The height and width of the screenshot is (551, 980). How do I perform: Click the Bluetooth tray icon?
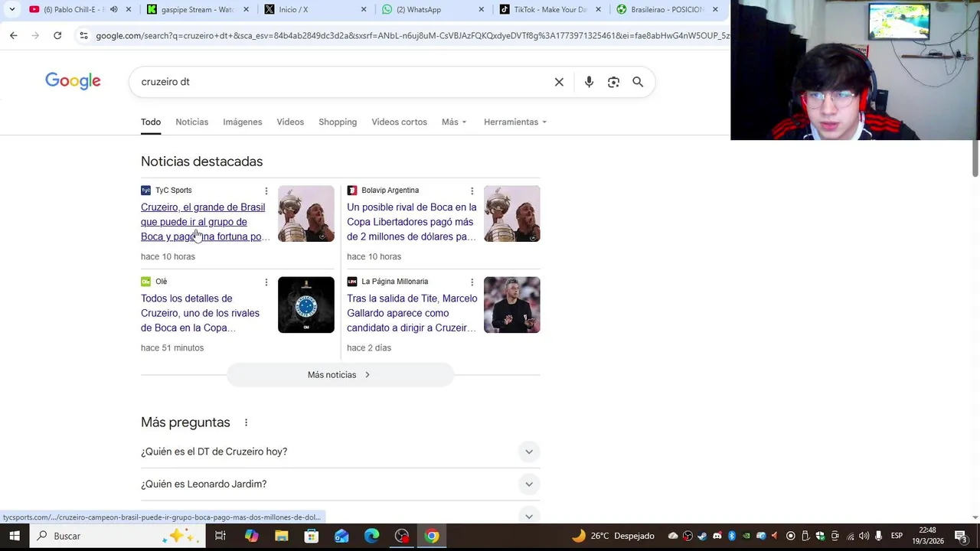pos(731,536)
